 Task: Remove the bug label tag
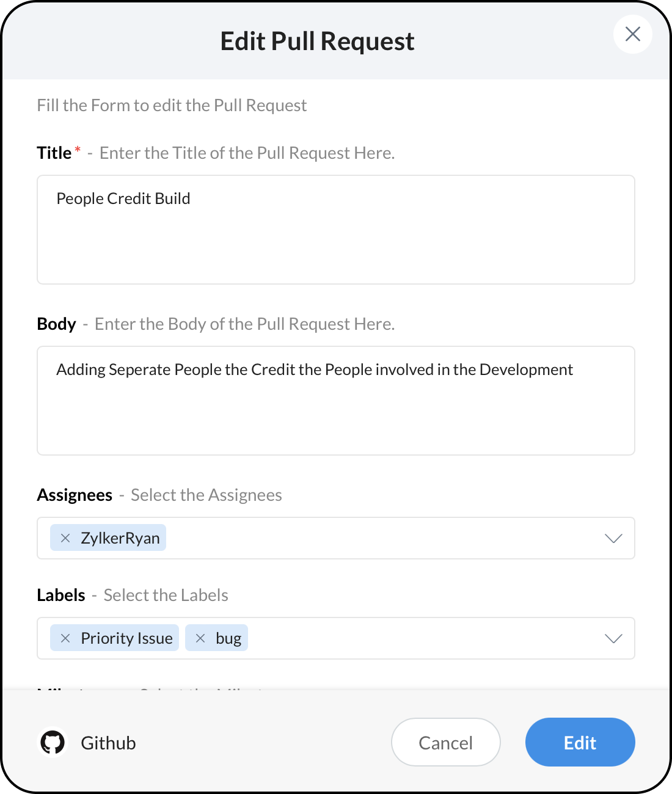coord(200,638)
